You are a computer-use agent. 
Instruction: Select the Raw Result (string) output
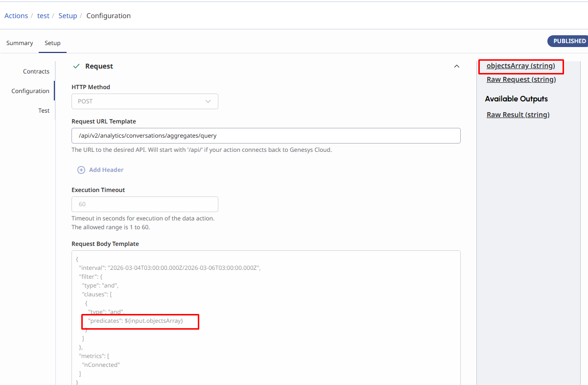pyautogui.click(x=518, y=115)
